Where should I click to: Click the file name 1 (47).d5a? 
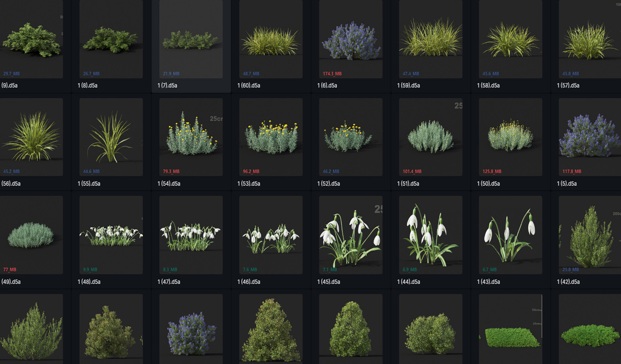169,282
